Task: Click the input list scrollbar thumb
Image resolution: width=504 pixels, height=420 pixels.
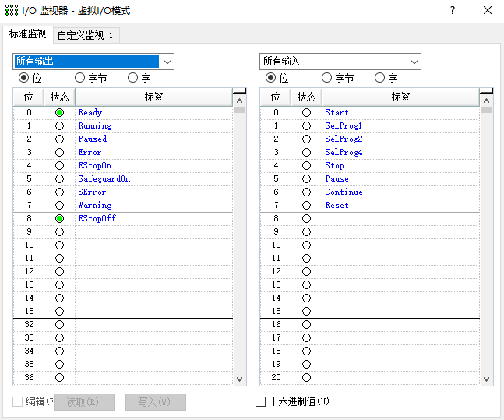Action: [486, 109]
